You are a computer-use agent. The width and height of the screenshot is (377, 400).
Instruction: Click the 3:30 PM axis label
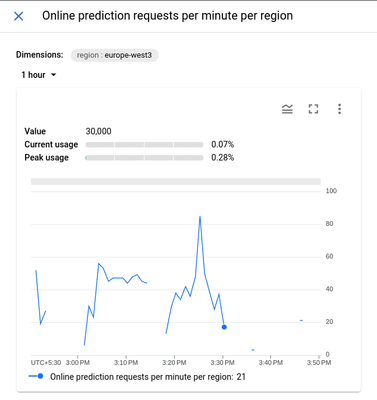(x=223, y=363)
